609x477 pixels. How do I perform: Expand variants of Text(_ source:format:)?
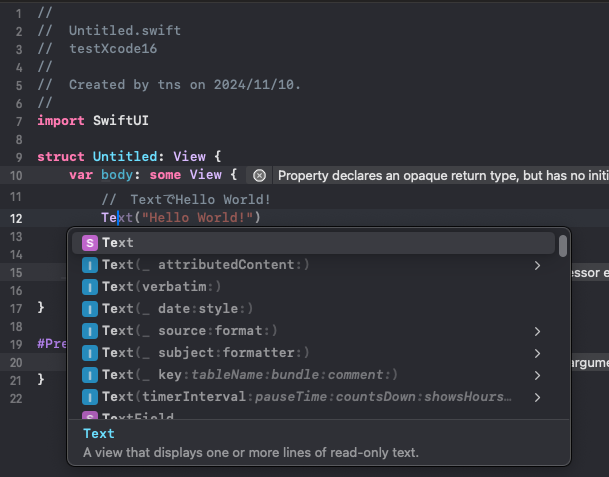(537, 331)
